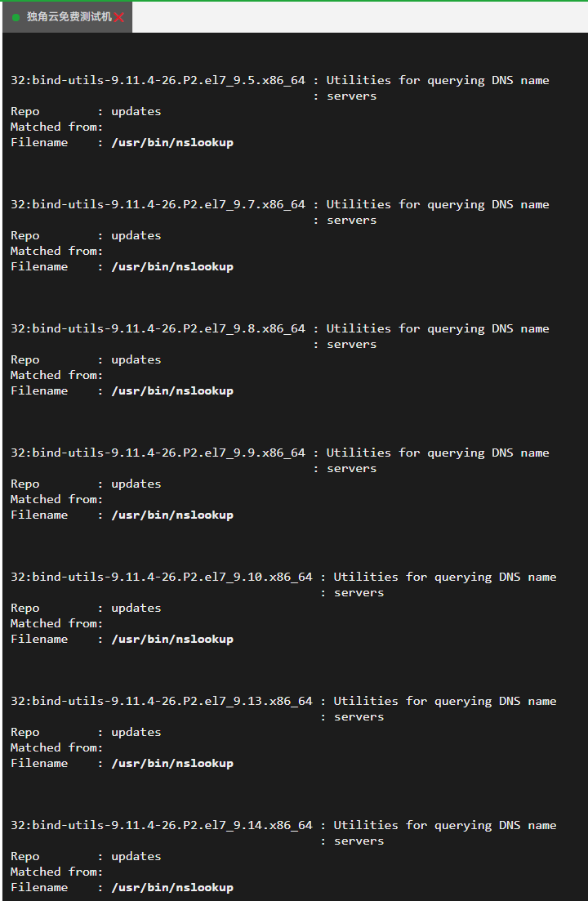Click the Matched from line of el7_9.13
The width and height of the screenshot is (588, 901).
56,747
